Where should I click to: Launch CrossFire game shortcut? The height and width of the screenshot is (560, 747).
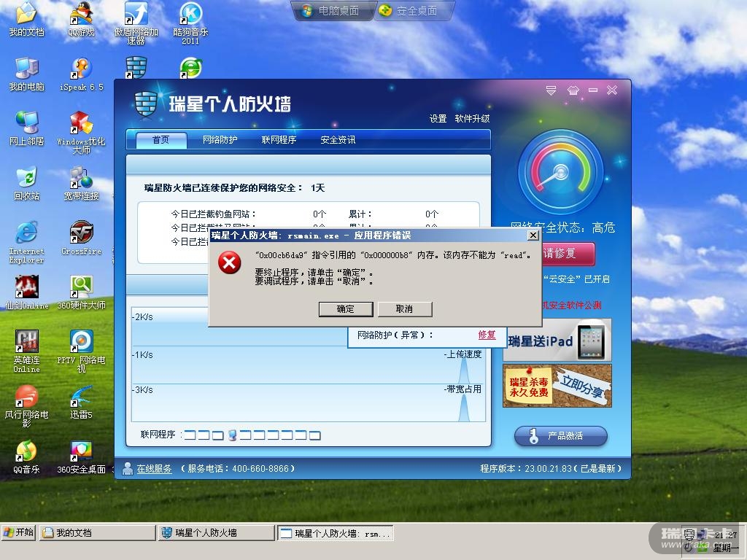(81, 238)
